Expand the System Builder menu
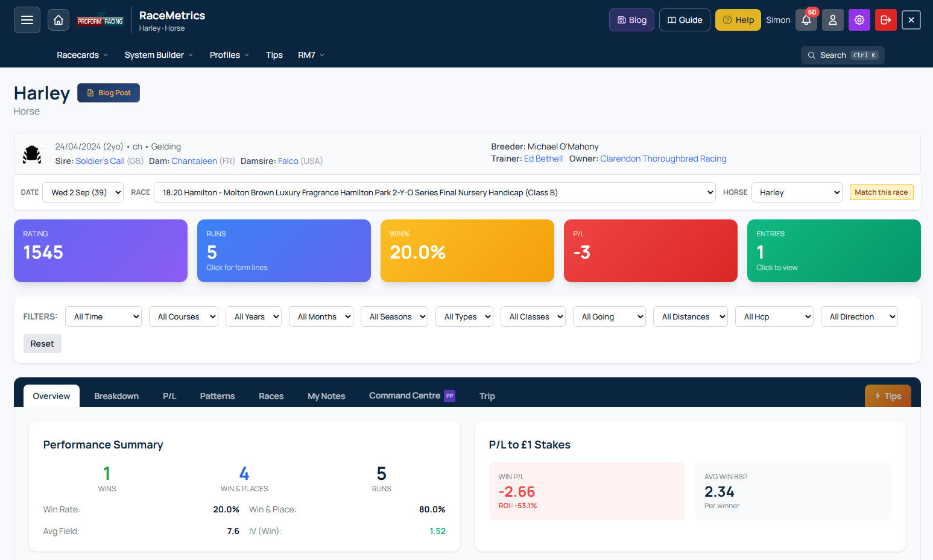The height and width of the screenshot is (560, 933). pos(159,55)
